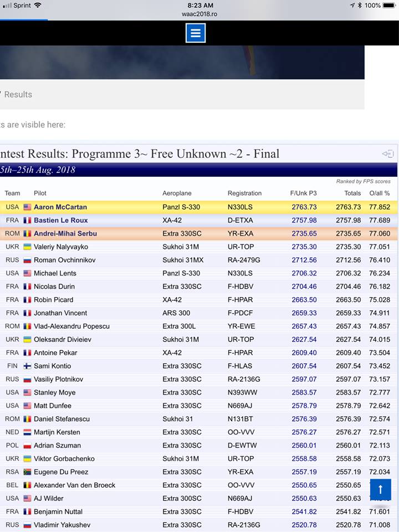This screenshot has height=532, width=399.
Task: Click the South African flag beside Eugene Du Preez
Action: [x=27, y=472]
